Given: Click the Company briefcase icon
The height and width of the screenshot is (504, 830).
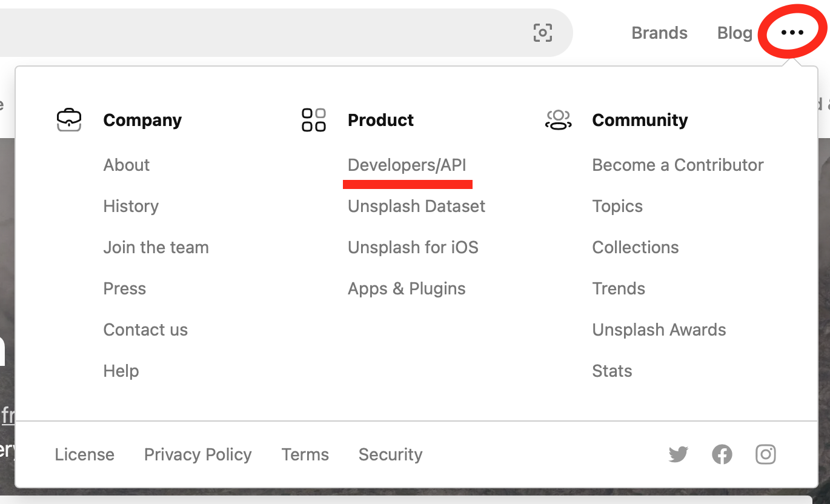Looking at the screenshot, I should point(69,120).
